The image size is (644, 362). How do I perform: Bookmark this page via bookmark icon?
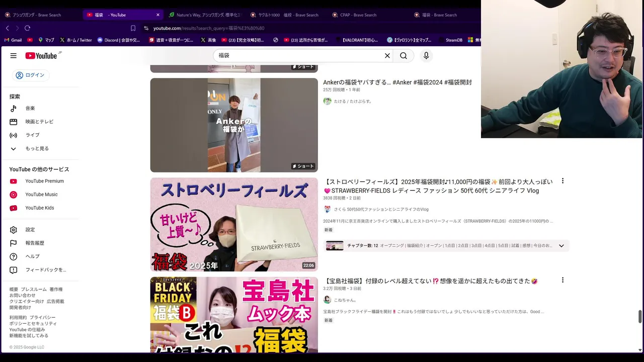133,28
